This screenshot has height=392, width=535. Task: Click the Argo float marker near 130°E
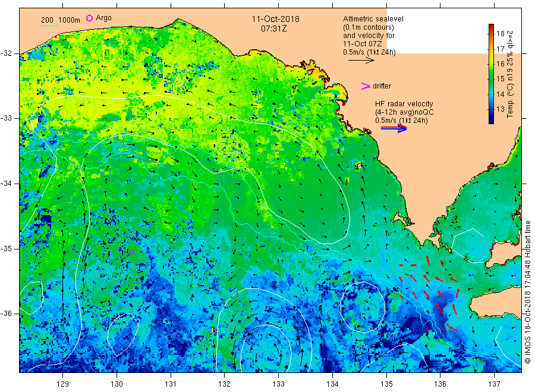click(131, 252)
